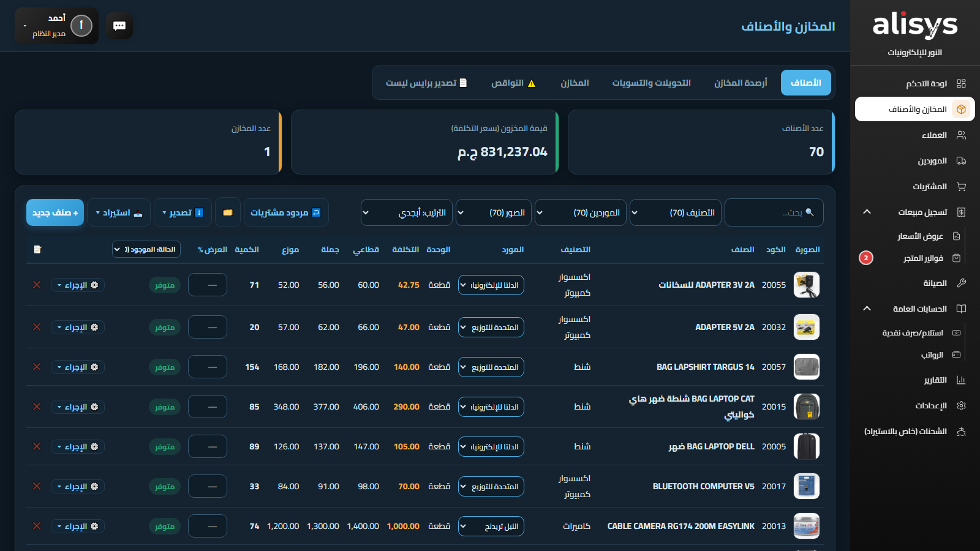The width and height of the screenshot is (980, 551).
Task: Click the quantity value 154
Action: 252,367
